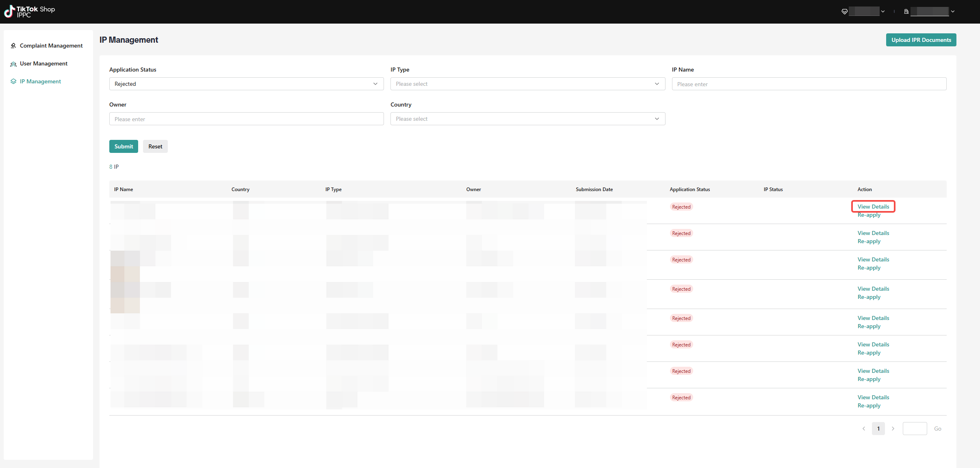Open Complaint Management menu item
Image resolution: width=980 pixels, height=468 pixels.
(51, 46)
